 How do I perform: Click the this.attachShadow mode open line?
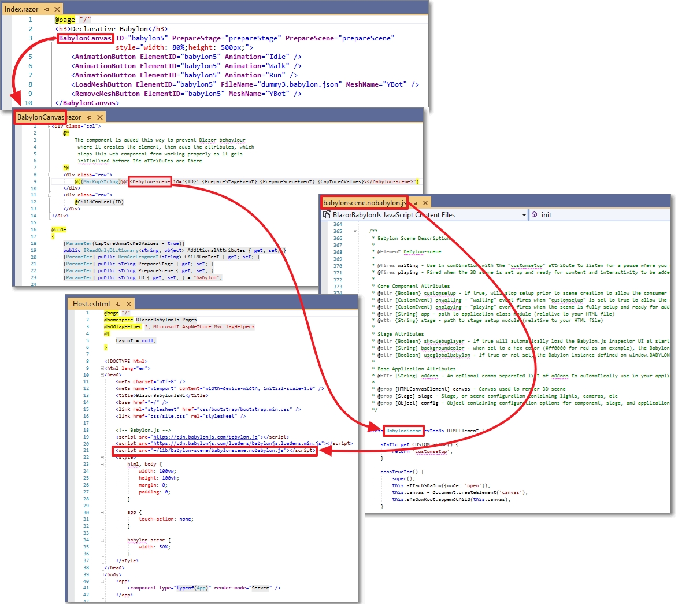coord(441,485)
